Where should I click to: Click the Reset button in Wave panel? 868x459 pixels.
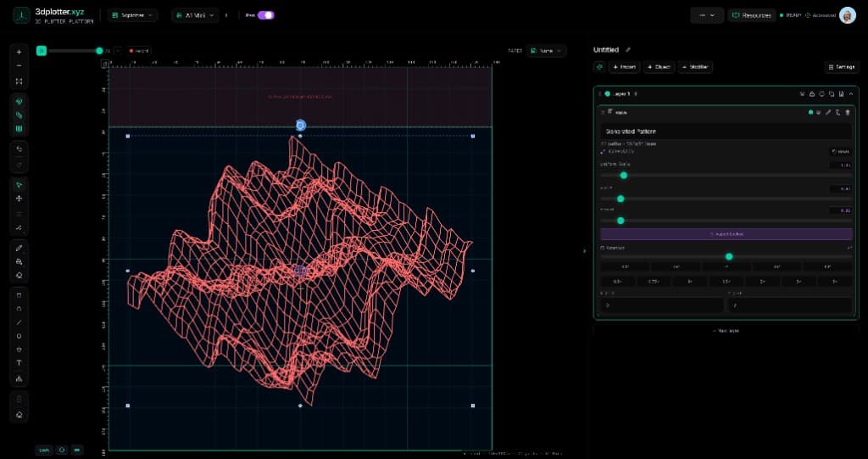pyautogui.click(x=841, y=151)
